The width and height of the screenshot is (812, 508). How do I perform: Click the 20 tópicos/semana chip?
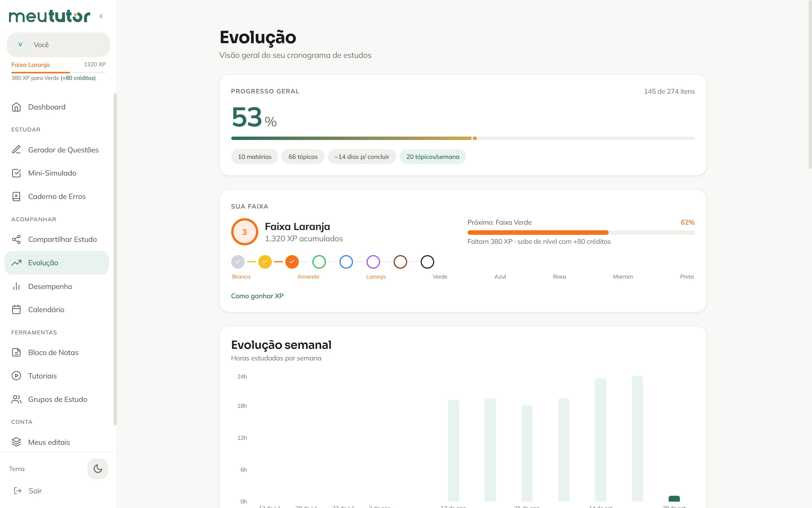pos(433,157)
